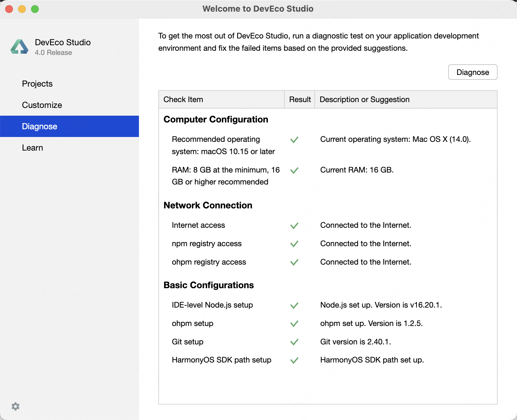The image size is (517, 420).
Task: Click 'Current operating system: Mac OS X (14.0).'
Action: point(396,139)
